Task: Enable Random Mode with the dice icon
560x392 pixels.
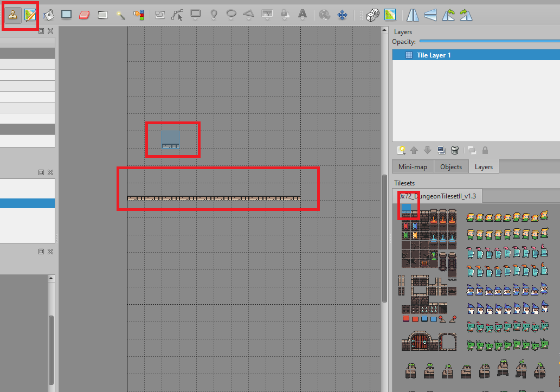Action: 372,15
